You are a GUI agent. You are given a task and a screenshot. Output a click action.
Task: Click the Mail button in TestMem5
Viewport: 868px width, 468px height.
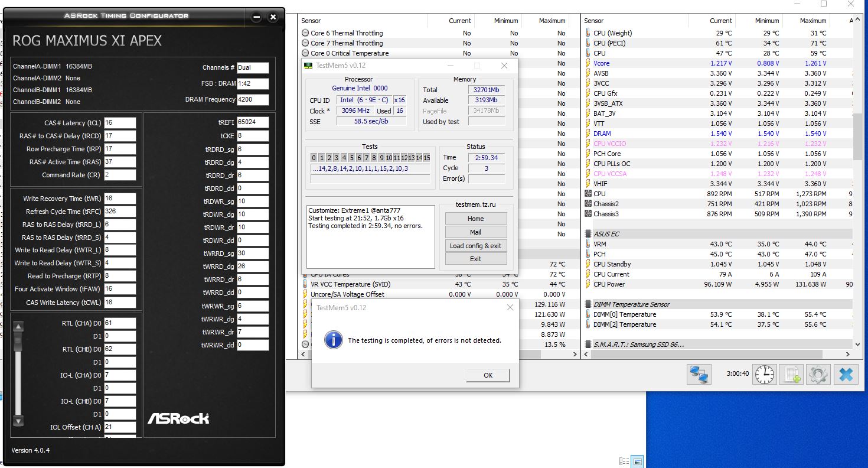coord(476,232)
